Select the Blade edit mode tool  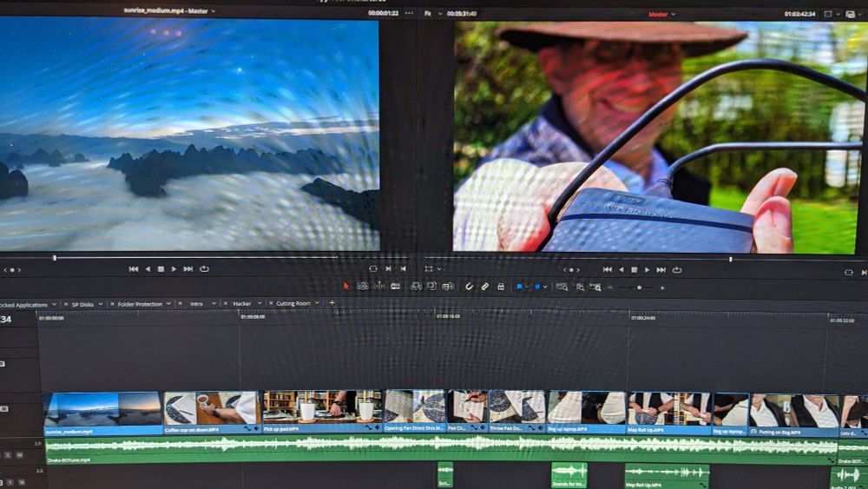(x=395, y=287)
